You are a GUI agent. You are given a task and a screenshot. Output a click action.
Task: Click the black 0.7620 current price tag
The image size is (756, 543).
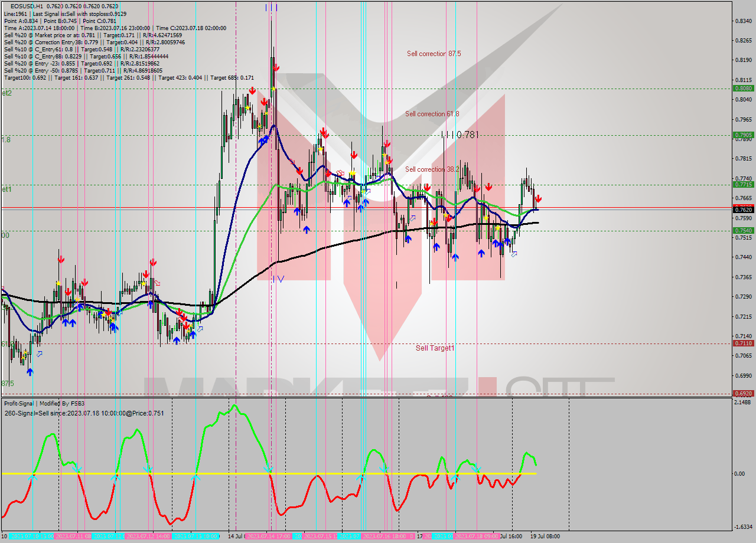click(743, 209)
